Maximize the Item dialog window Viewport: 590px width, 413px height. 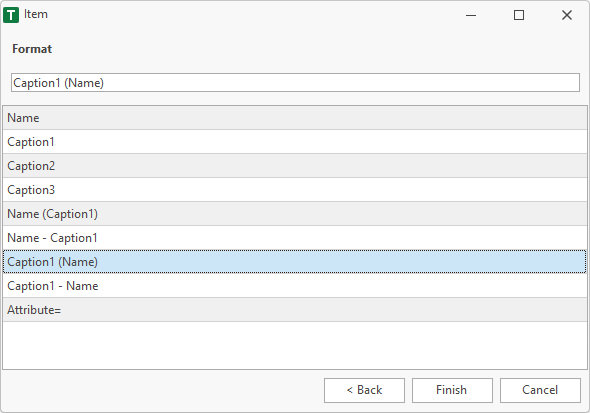[519, 15]
